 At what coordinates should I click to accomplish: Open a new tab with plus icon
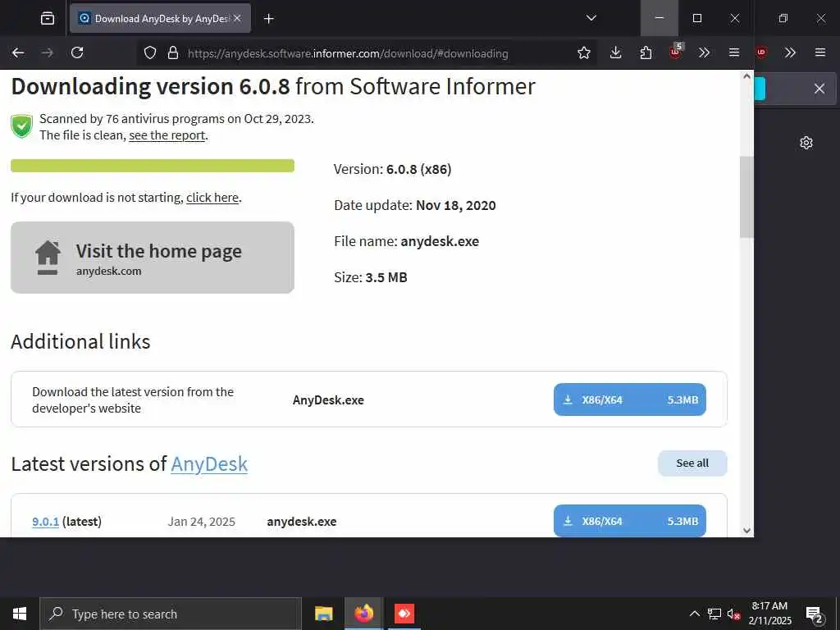[x=269, y=19]
